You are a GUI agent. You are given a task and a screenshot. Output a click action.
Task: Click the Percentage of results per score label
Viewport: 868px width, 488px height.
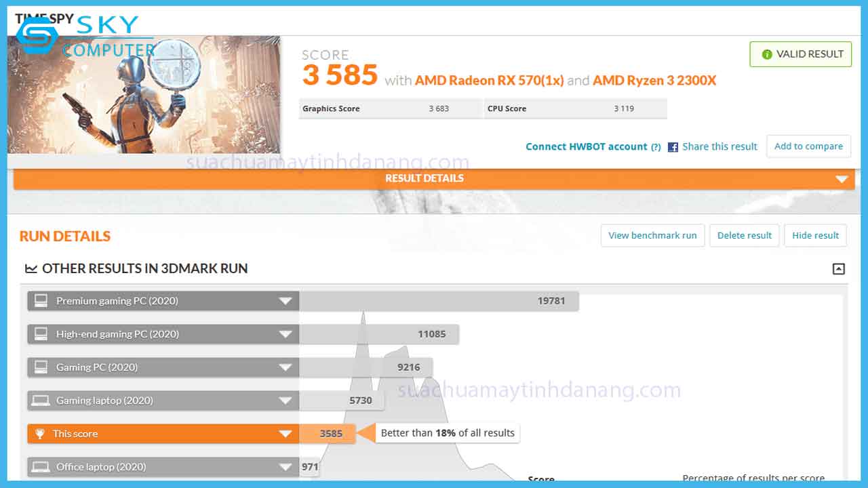coord(753,479)
